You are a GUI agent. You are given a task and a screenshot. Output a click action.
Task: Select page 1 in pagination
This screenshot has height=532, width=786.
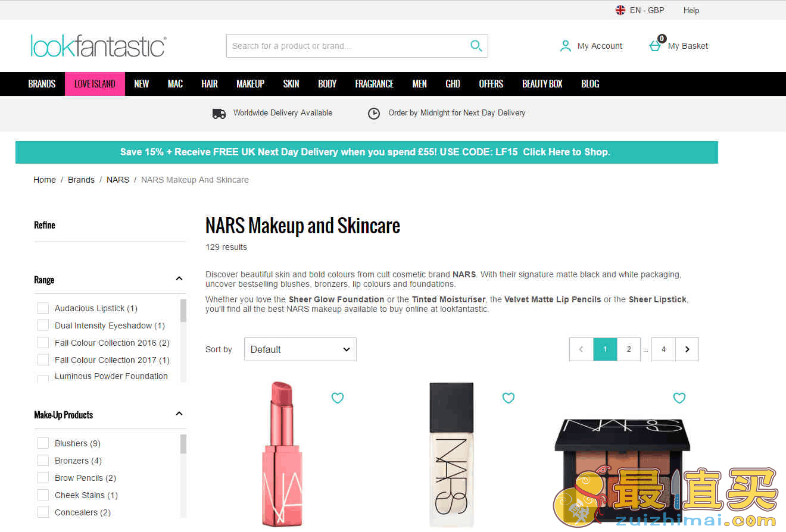coord(605,349)
